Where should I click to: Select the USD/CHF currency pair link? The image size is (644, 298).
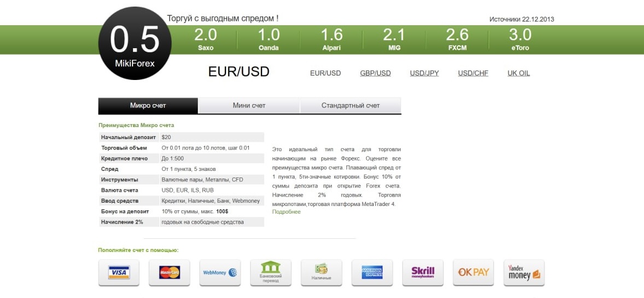point(473,73)
